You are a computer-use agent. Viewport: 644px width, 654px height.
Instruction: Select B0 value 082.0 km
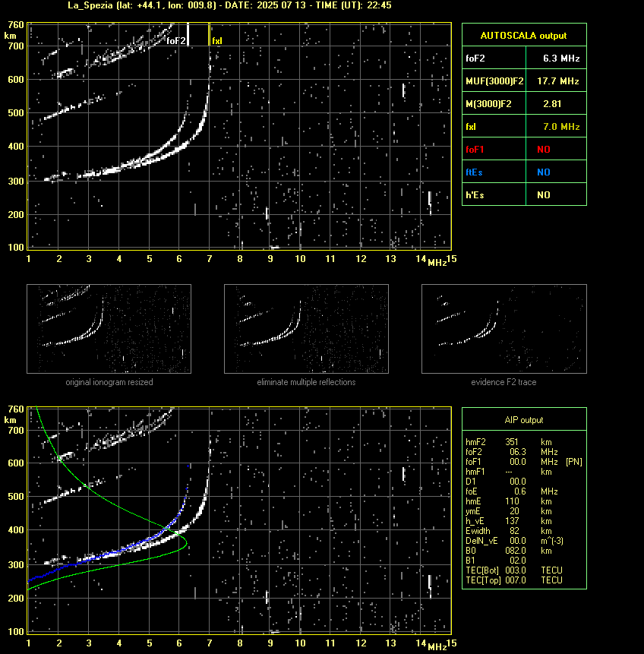(x=529, y=551)
